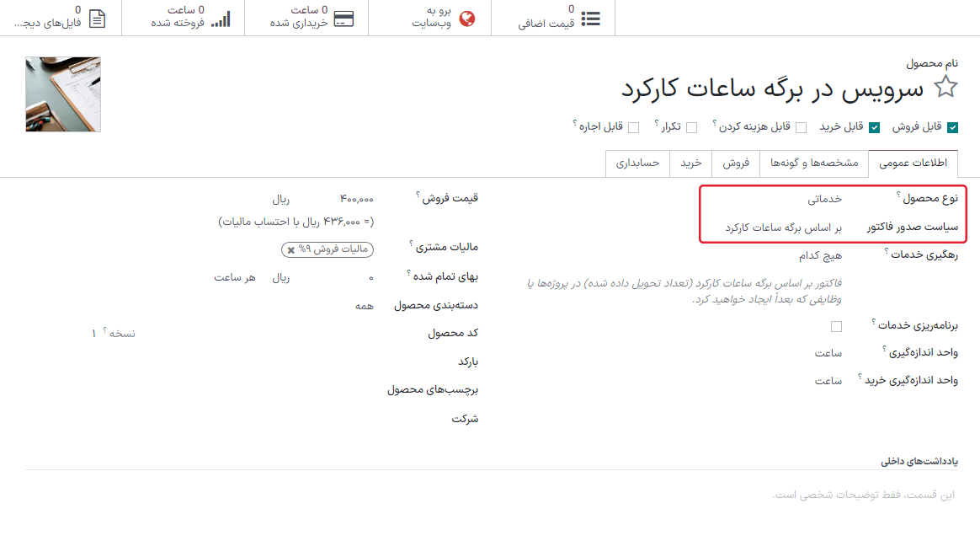Open the مشخصه‌ها و گونه‌ها tab
This screenshot has width=980, height=557.
tap(813, 163)
